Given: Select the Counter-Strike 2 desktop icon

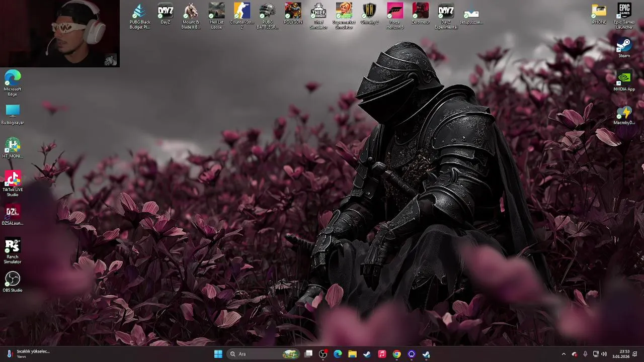Looking at the screenshot, I should [x=242, y=16].
